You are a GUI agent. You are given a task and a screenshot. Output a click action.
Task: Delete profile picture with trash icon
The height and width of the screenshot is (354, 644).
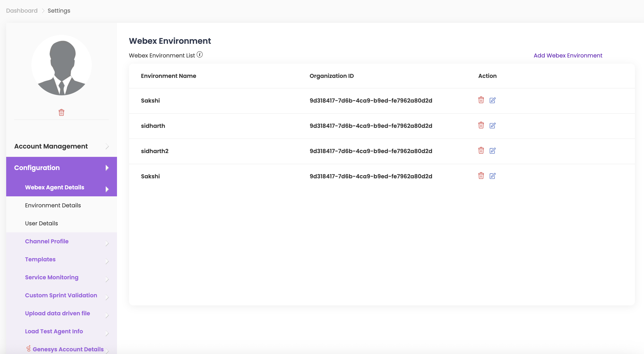(x=61, y=112)
